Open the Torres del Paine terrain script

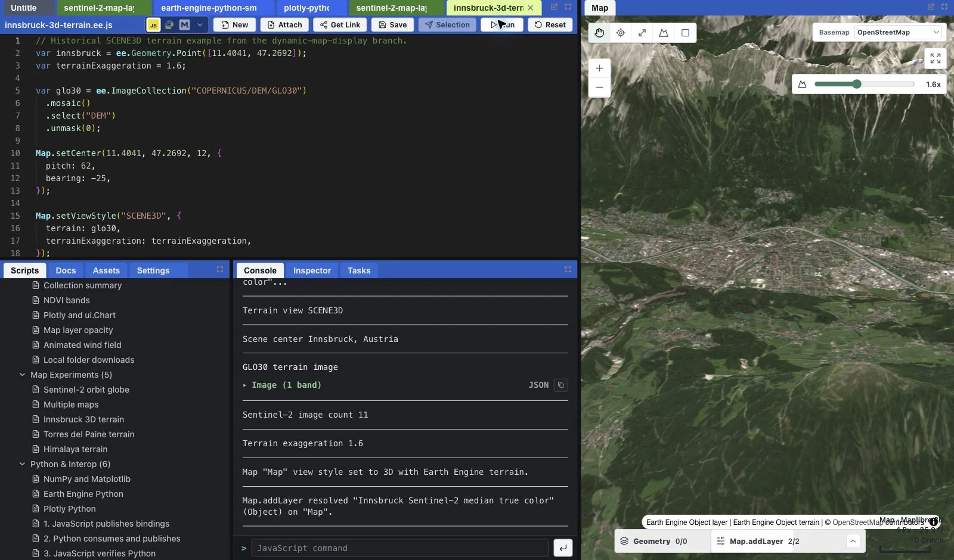coord(89,434)
